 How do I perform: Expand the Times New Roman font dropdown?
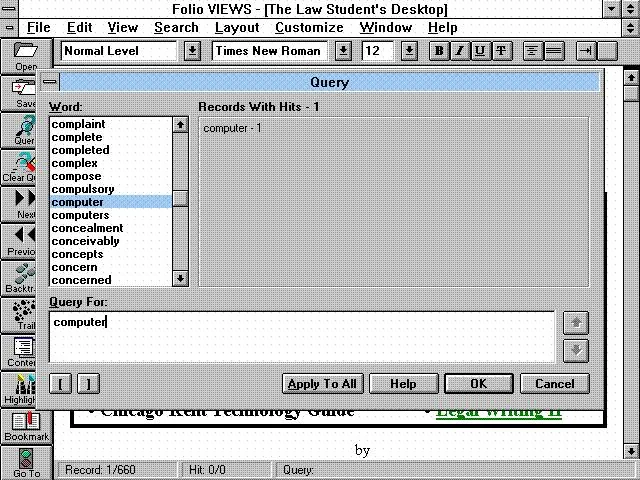tap(343, 51)
